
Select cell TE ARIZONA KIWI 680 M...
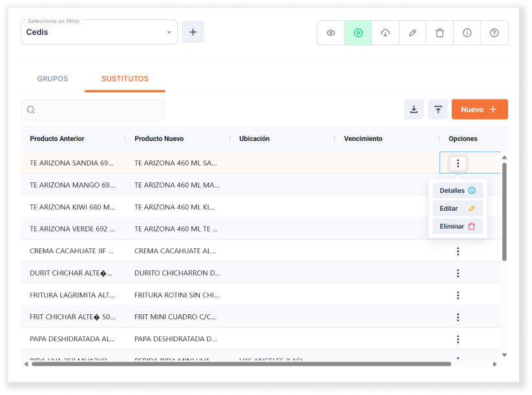click(x=72, y=207)
